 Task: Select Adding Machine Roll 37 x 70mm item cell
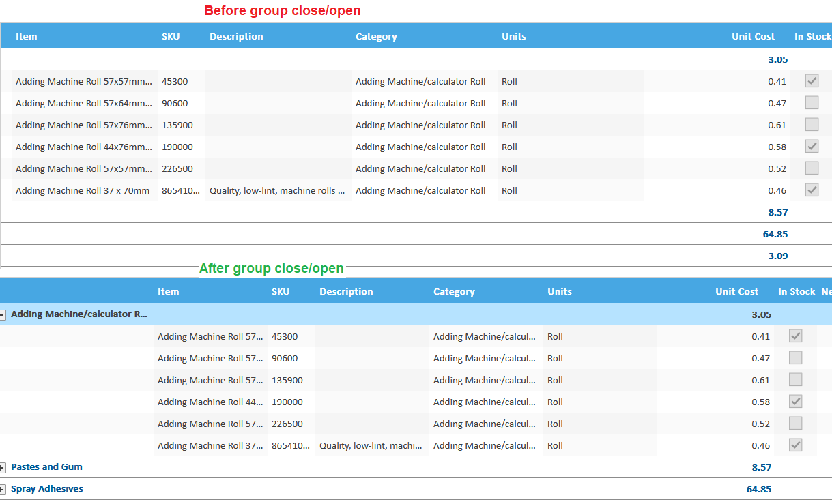coord(84,190)
